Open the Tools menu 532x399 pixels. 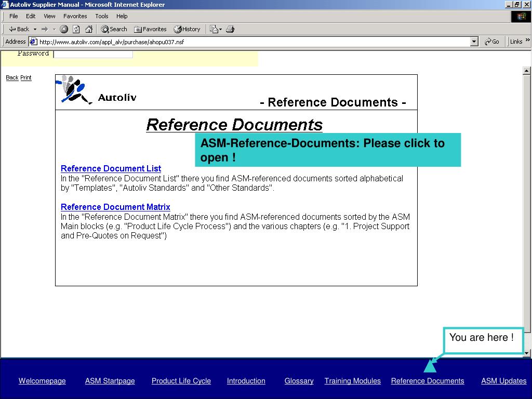point(101,16)
